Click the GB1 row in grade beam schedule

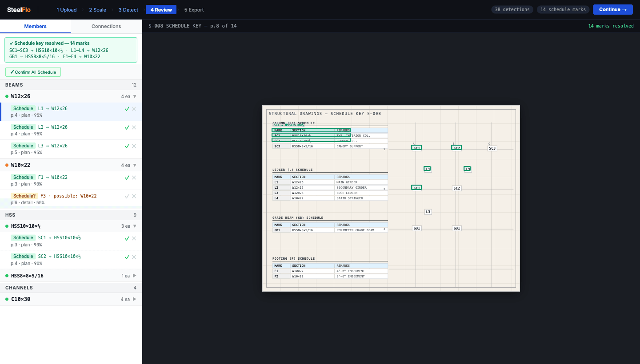(330, 230)
